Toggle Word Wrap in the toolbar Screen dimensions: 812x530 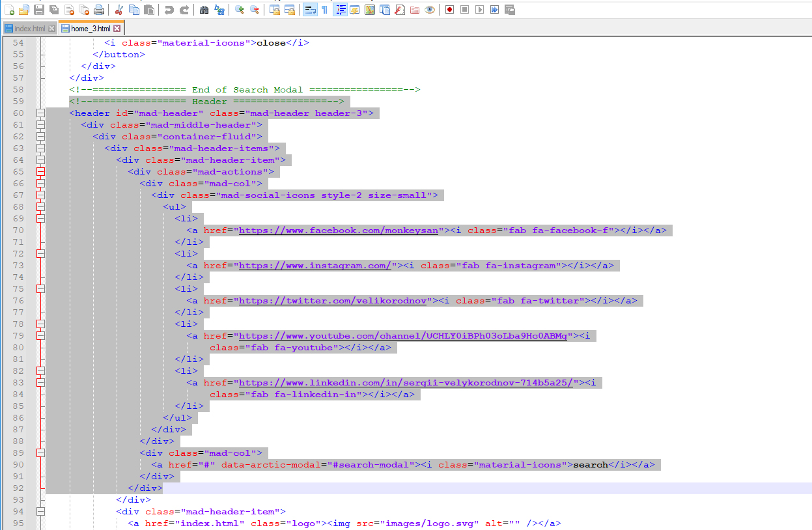point(310,10)
